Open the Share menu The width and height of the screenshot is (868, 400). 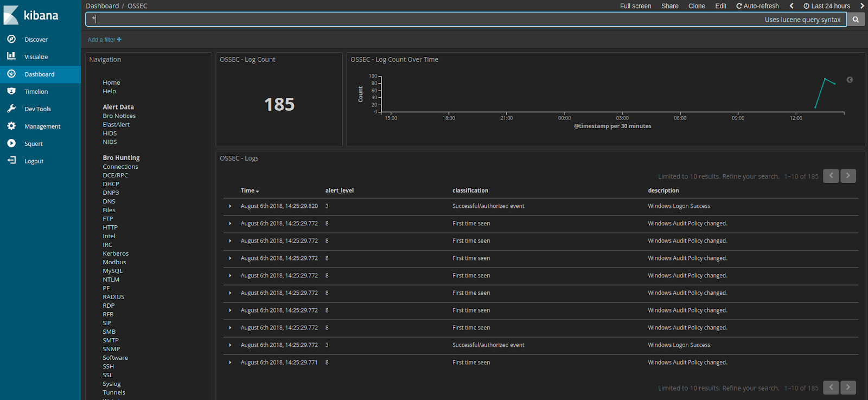670,6
